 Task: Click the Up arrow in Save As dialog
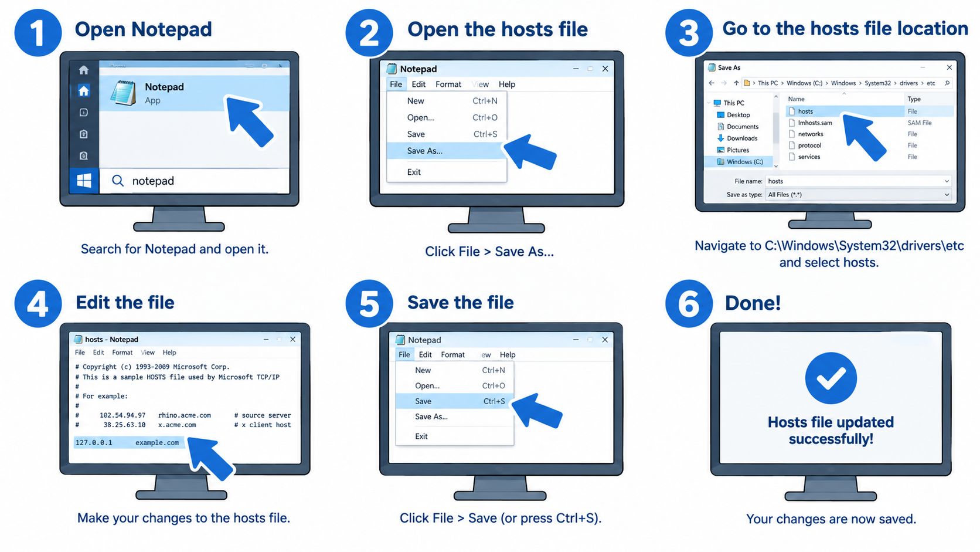(x=736, y=83)
